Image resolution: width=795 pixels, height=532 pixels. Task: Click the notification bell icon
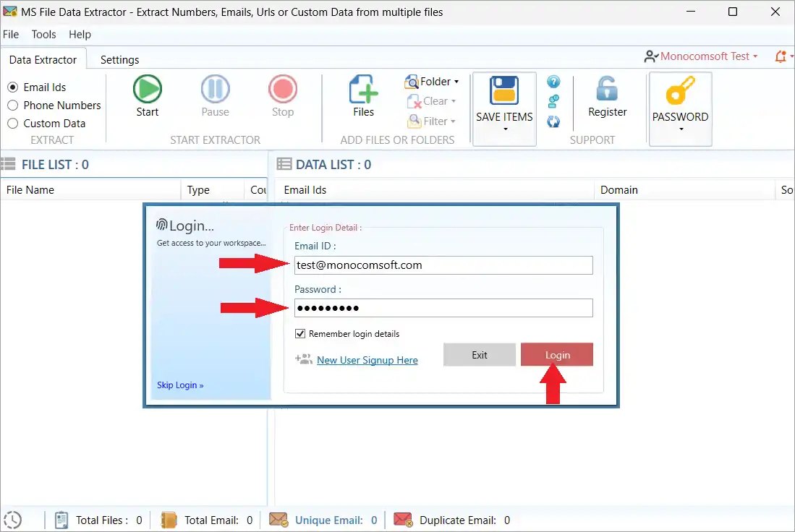click(781, 56)
